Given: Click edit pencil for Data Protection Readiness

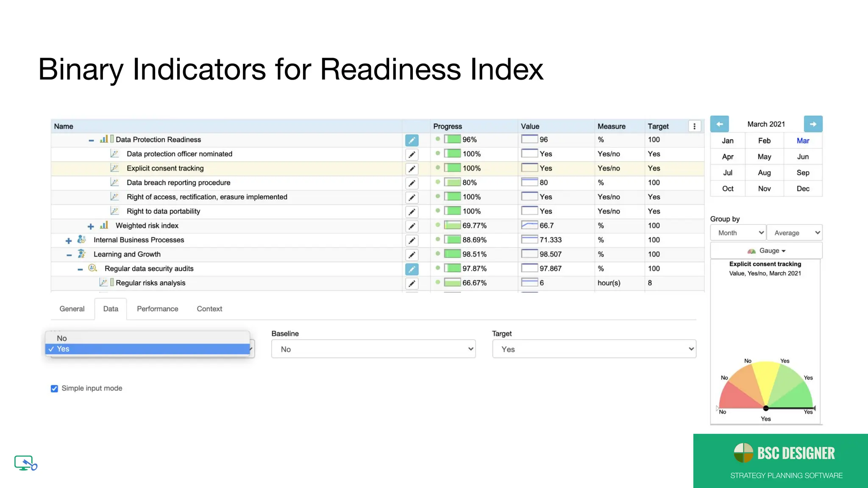Looking at the screenshot, I should (412, 140).
